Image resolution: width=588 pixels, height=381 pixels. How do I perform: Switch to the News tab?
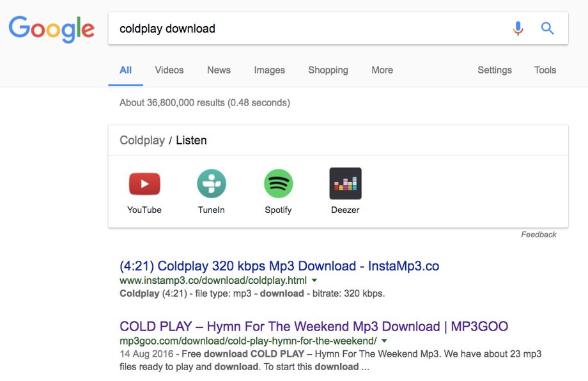click(219, 70)
